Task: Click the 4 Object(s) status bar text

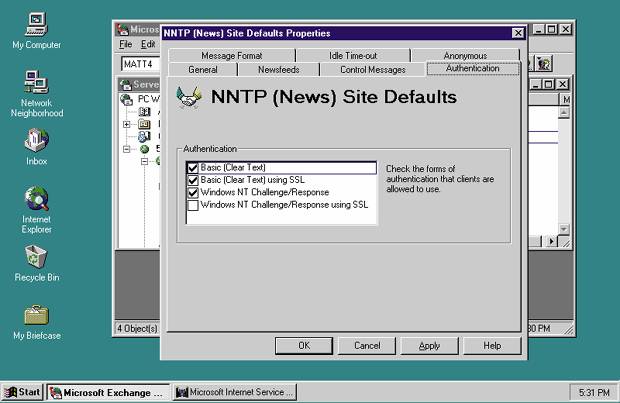Action: click(137, 329)
